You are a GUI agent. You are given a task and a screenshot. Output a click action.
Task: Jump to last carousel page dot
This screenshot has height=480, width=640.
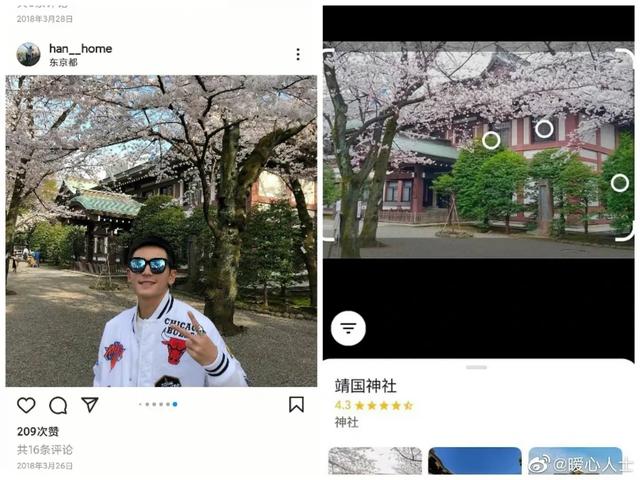tap(175, 404)
